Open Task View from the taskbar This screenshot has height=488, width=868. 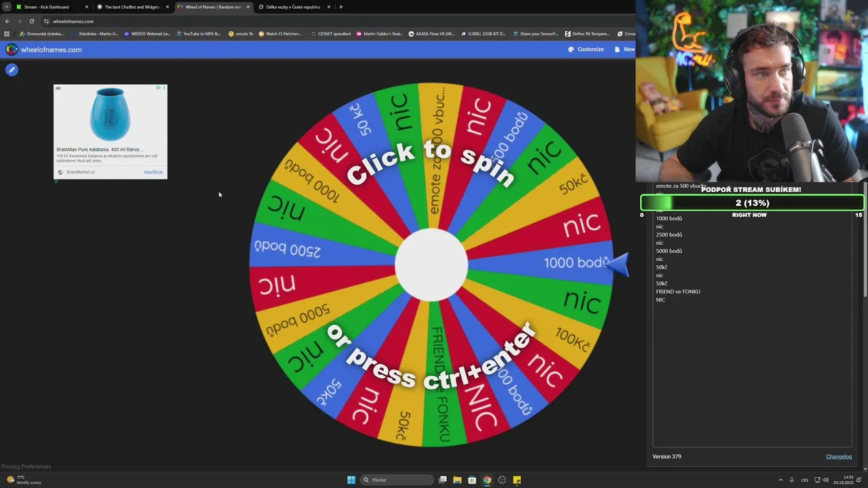[443, 480]
